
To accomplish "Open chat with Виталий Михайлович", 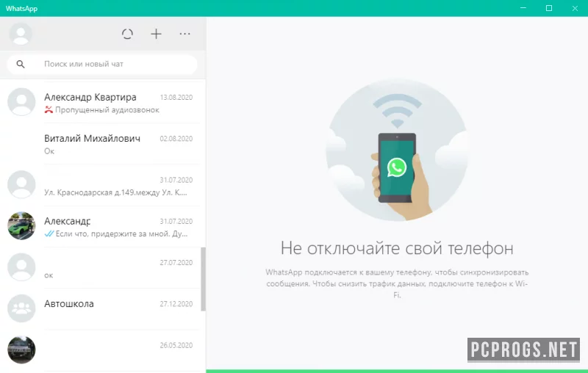I will 103,144.
